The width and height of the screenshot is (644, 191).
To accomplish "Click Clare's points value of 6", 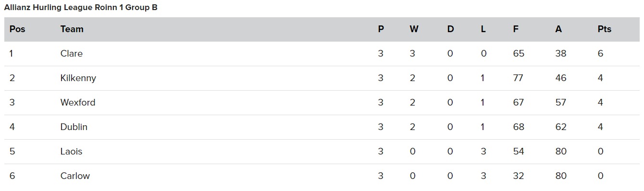I will 600,53.
